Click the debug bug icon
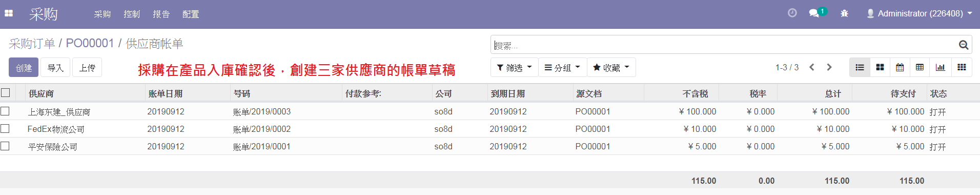980x195 pixels. [x=844, y=13]
